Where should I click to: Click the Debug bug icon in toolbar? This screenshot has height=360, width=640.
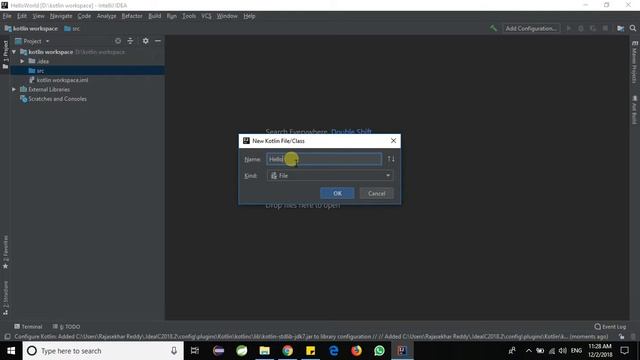[581, 28]
